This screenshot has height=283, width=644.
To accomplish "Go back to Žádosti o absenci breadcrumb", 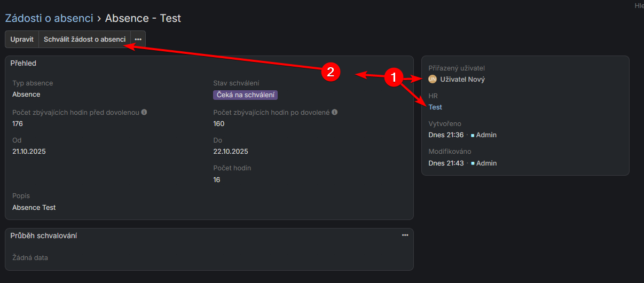I will (49, 18).
